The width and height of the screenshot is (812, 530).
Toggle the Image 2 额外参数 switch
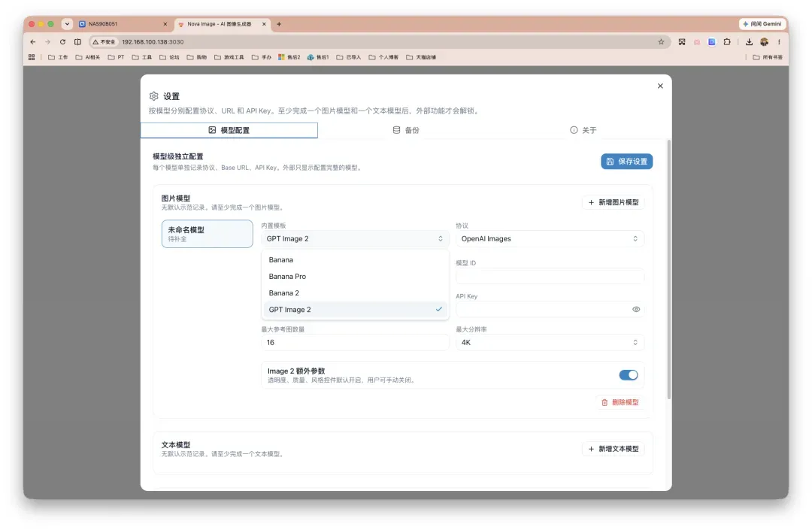[x=628, y=375]
